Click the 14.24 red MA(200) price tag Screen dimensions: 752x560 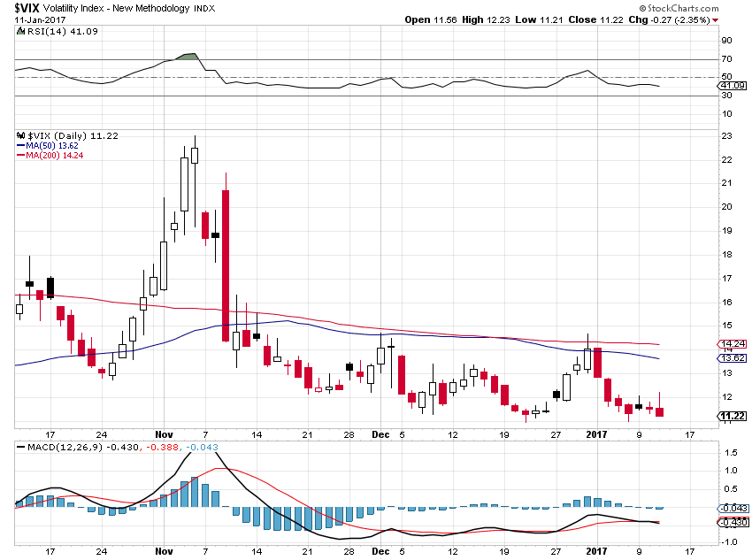[733, 344]
